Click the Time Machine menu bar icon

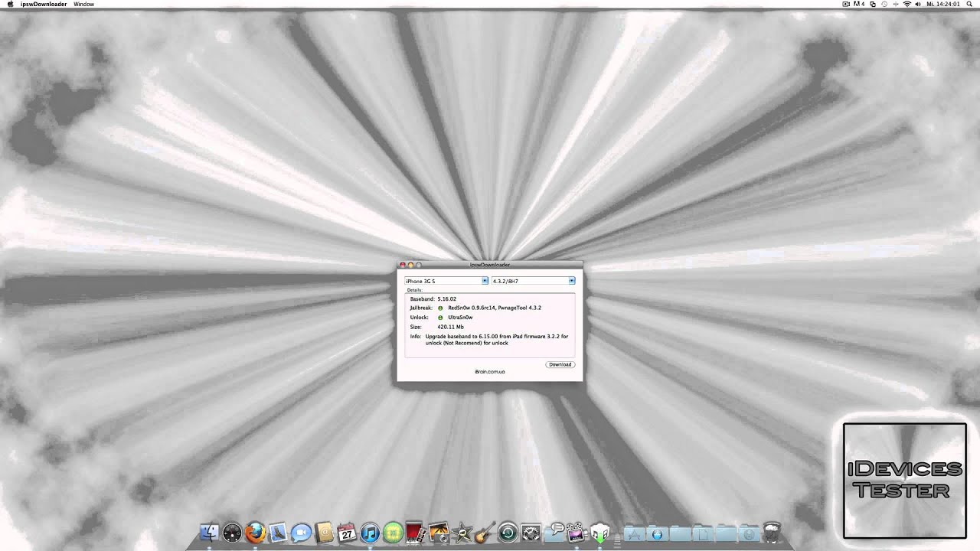click(x=884, y=4)
